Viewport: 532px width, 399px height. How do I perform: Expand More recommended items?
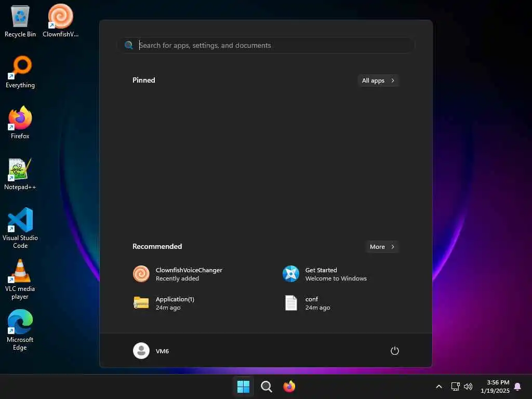[x=382, y=247]
